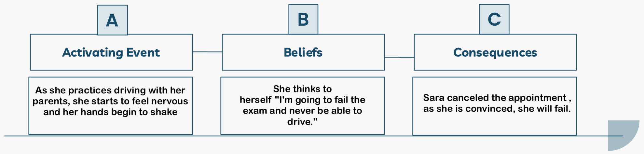Click the word "drive." in the Beliefs text

[302, 122]
